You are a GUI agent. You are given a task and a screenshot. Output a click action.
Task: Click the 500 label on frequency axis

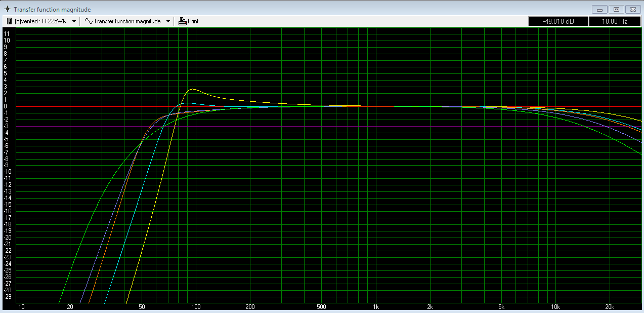click(x=322, y=307)
